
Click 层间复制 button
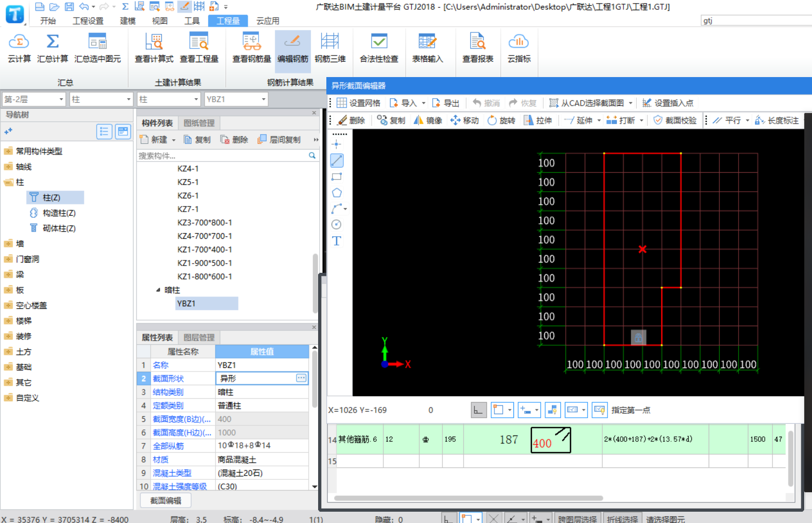click(279, 140)
